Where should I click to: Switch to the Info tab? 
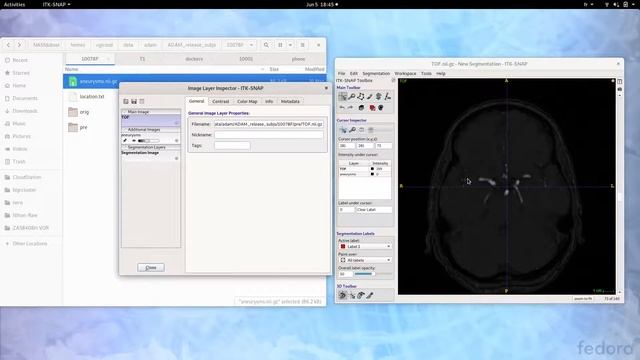[269, 101]
